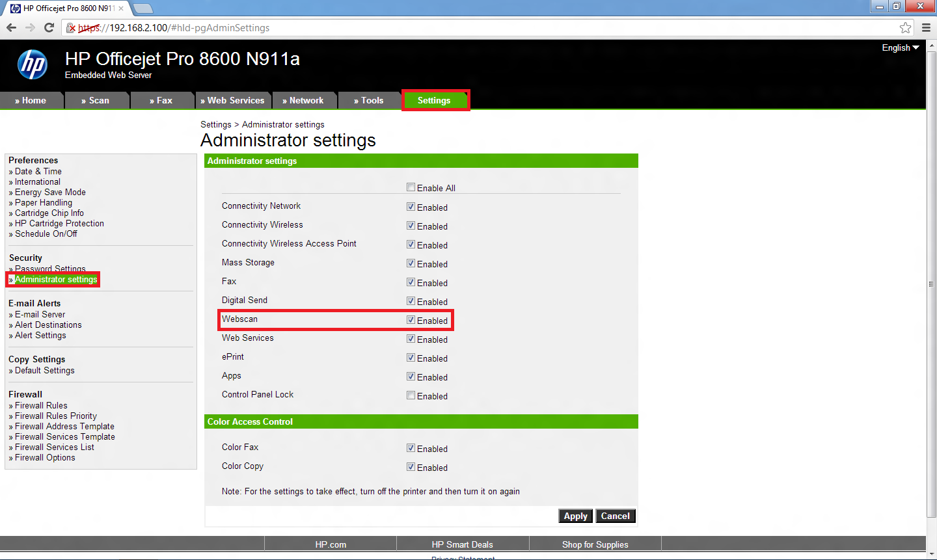Open the Network tab
The height and width of the screenshot is (560, 937).
304,100
